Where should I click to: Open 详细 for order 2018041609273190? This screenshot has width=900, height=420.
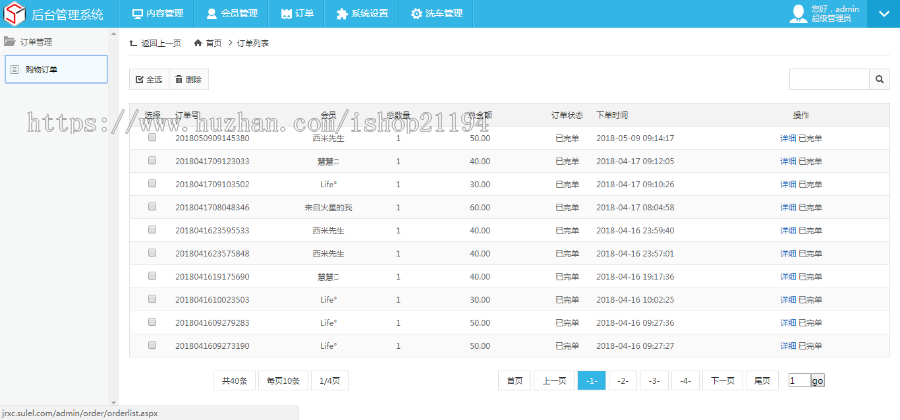788,345
